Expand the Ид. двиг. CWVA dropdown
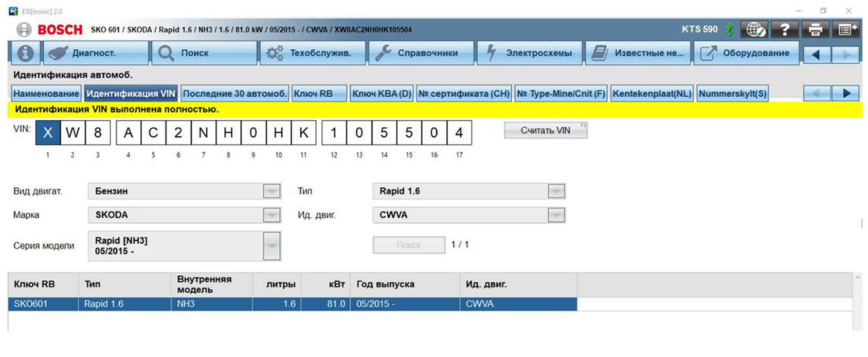The image size is (868, 357). tap(556, 215)
